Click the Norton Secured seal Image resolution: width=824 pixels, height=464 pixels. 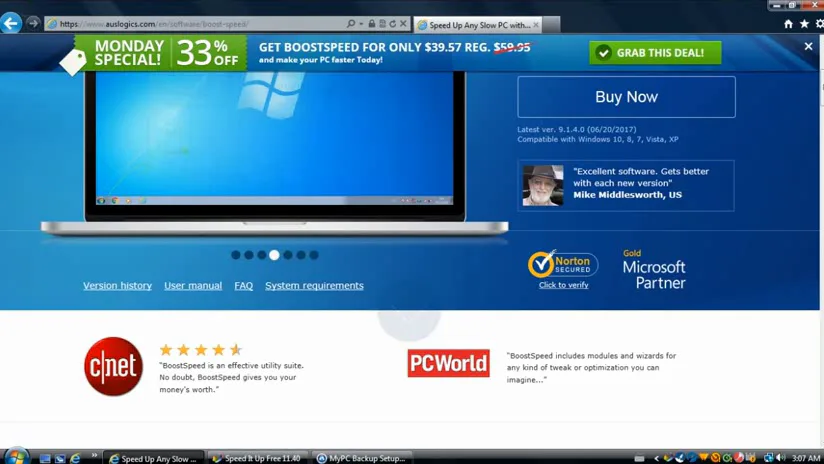(562, 264)
